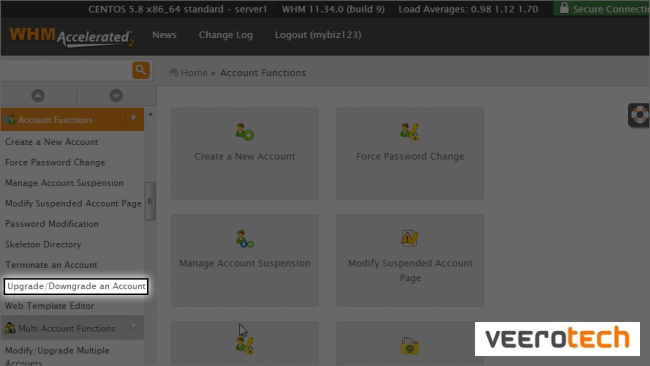
Task: Click the Account Functions sidebar header
Action: (x=72, y=119)
